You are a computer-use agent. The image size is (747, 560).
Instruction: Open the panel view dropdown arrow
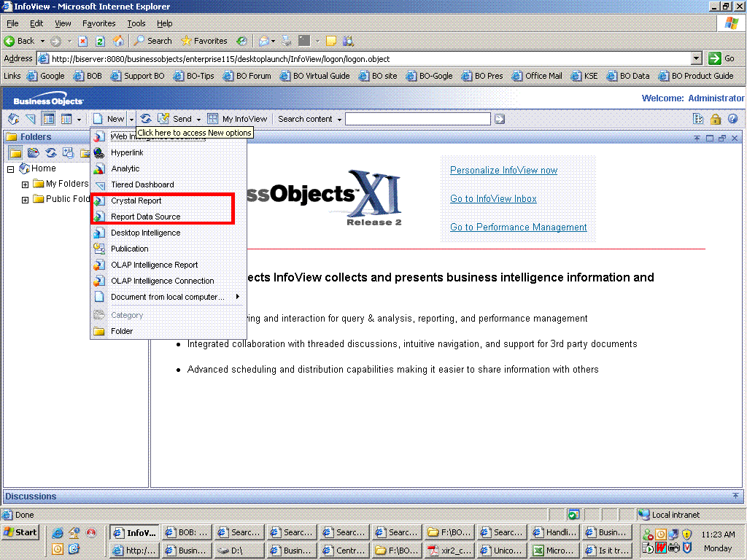(x=79, y=119)
